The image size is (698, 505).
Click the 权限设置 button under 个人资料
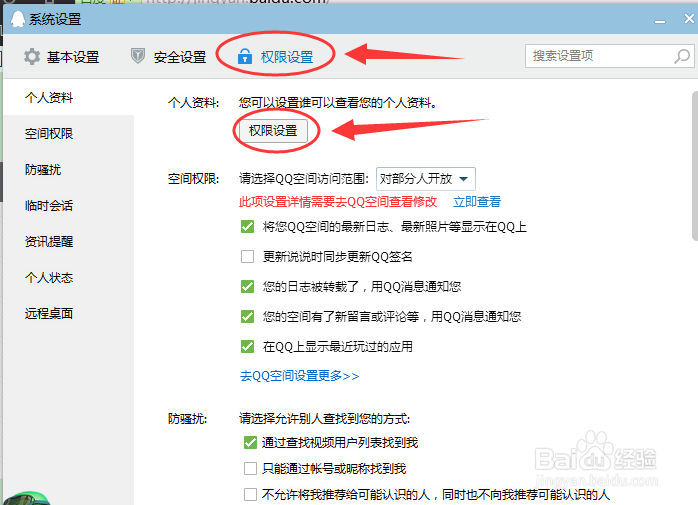tap(273, 130)
